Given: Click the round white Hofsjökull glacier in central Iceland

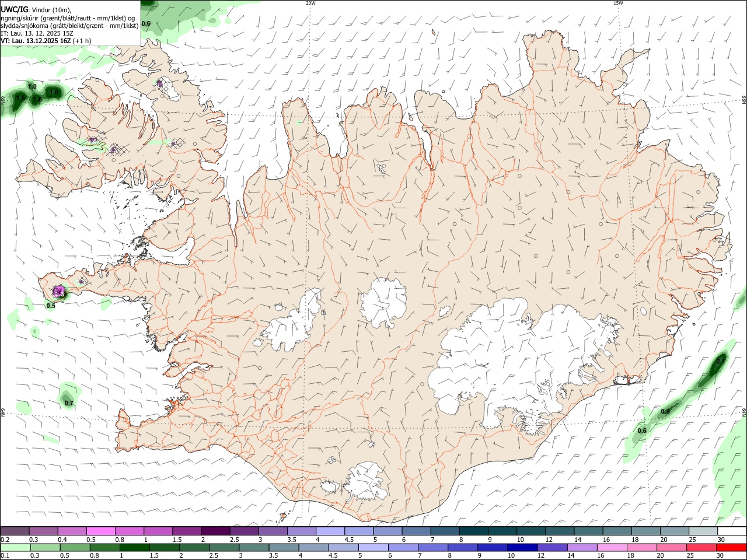Looking at the screenshot, I should pyautogui.click(x=383, y=303).
